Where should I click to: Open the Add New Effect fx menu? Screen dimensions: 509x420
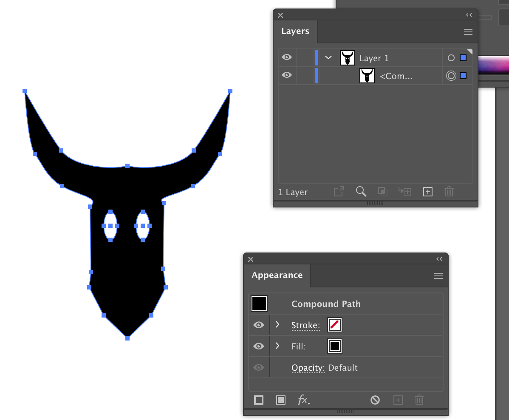click(x=304, y=400)
